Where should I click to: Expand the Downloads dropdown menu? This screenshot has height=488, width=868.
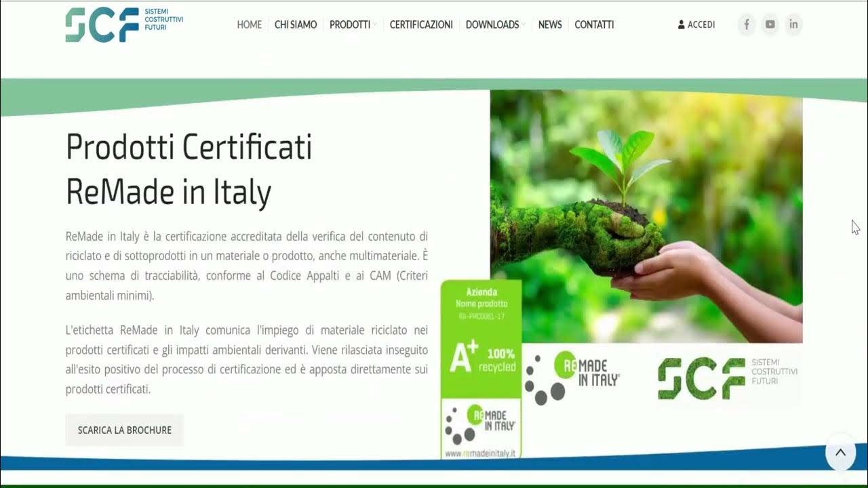pyautogui.click(x=495, y=24)
